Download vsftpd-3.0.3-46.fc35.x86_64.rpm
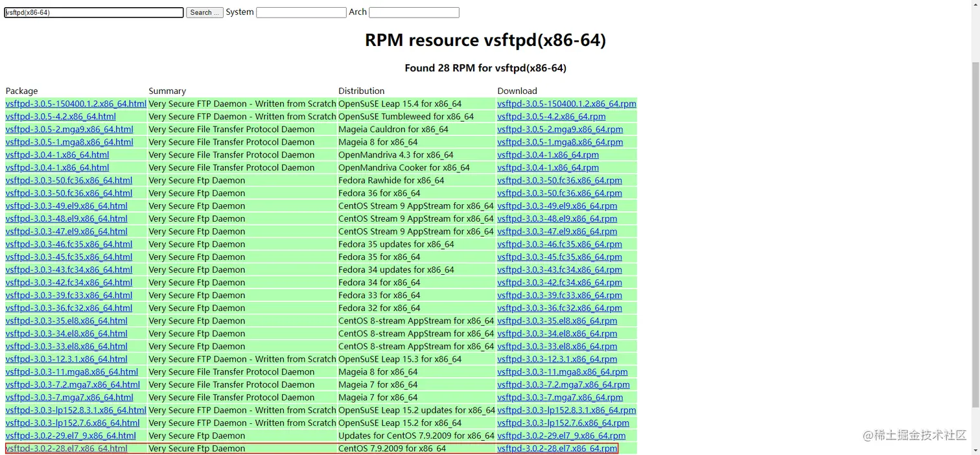Viewport: 980px width, 455px height. pos(559,244)
